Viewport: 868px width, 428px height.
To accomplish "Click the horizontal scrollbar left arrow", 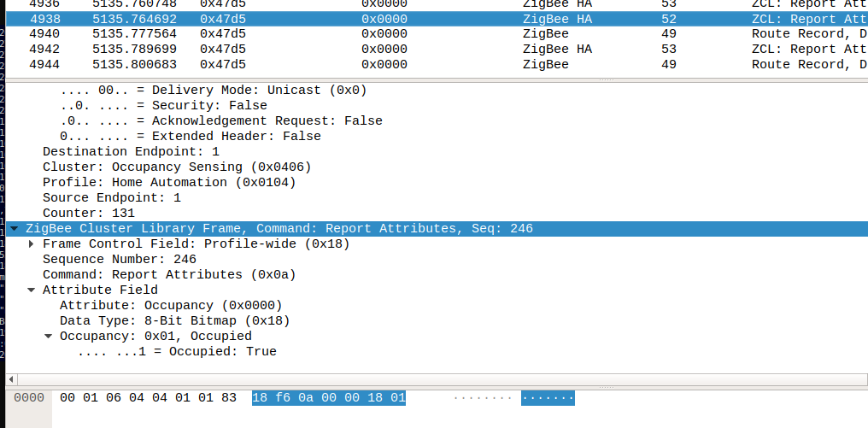I will click(x=10, y=380).
